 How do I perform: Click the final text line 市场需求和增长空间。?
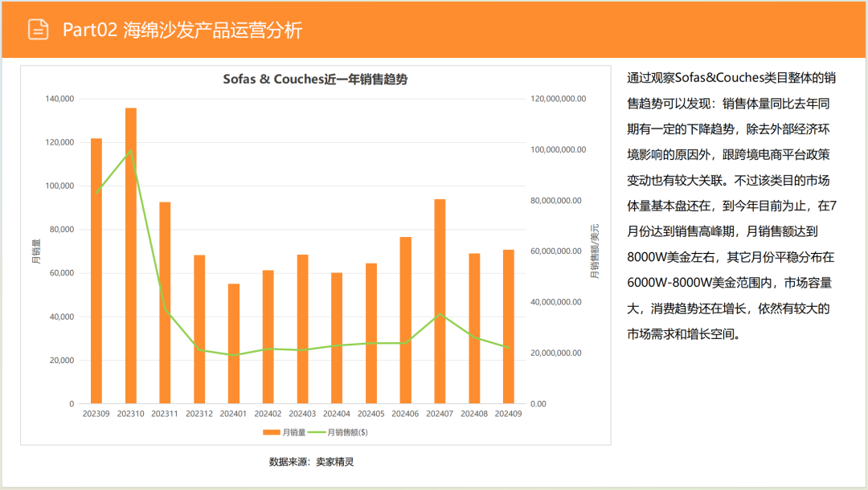684,334
